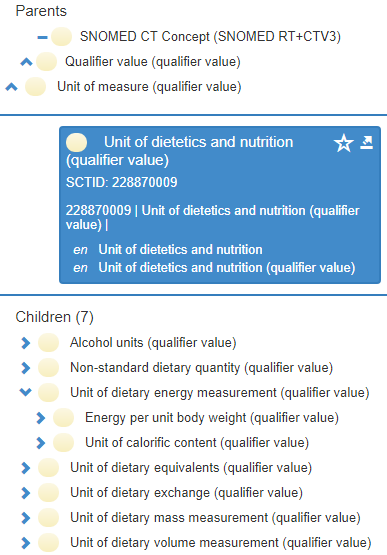Collapse parents above Unit of measure
387x555 pixels.
pos(11,87)
